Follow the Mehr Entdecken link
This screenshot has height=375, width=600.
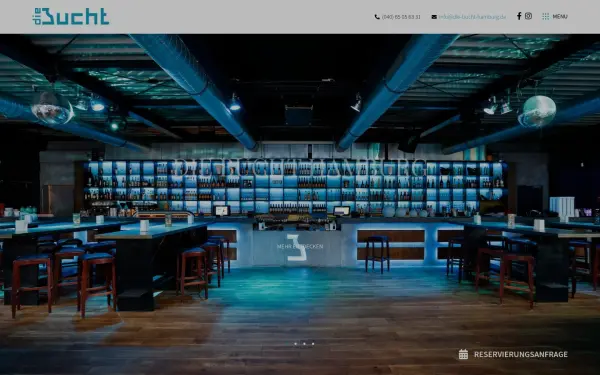pyautogui.click(x=300, y=247)
